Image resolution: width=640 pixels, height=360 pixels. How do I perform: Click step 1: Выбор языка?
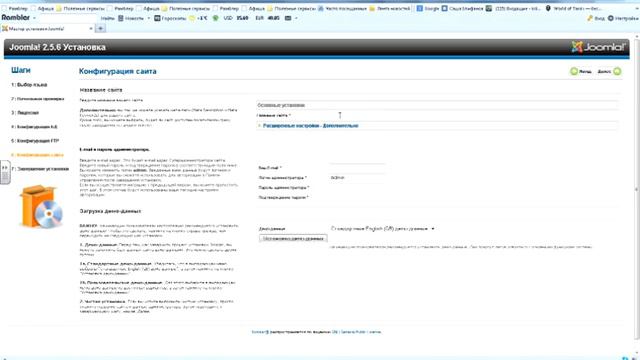point(29,85)
